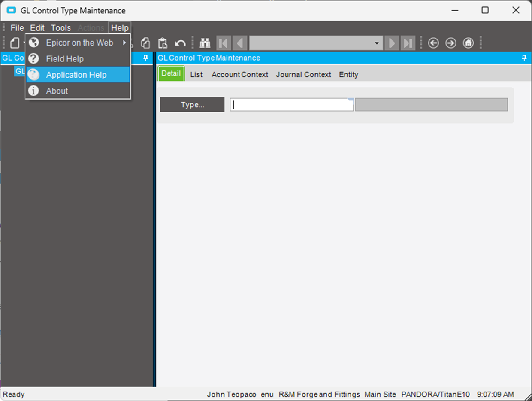Switch to the Entity tab
The image size is (532, 401).
pos(348,75)
